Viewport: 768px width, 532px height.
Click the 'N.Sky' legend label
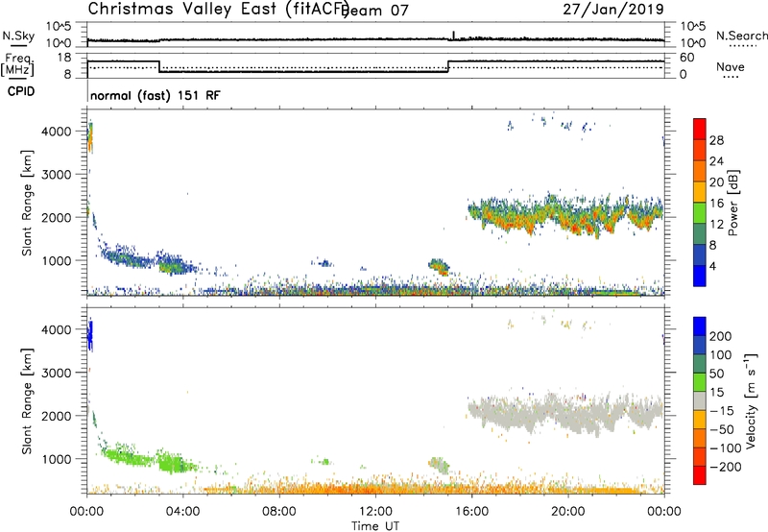(18, 36)
